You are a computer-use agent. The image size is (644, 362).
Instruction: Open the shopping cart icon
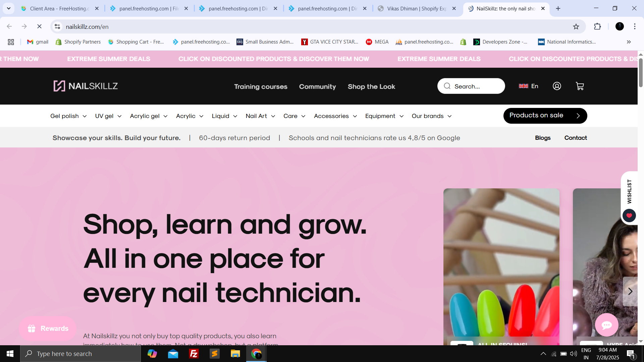point(580,86)
